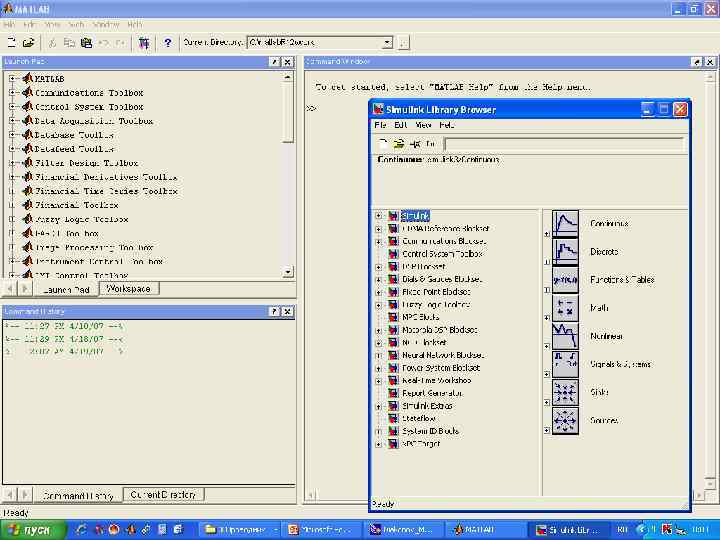This screenshot has height=540, width=720.
Task: Open the Simulink library icon in MATLAB toolbar
Action: [145, 43]
